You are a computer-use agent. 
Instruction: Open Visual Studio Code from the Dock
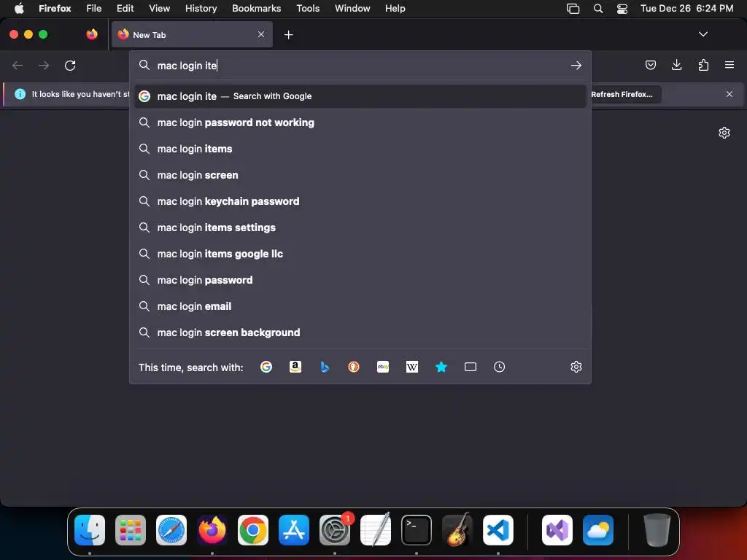(x=498, y=529)
